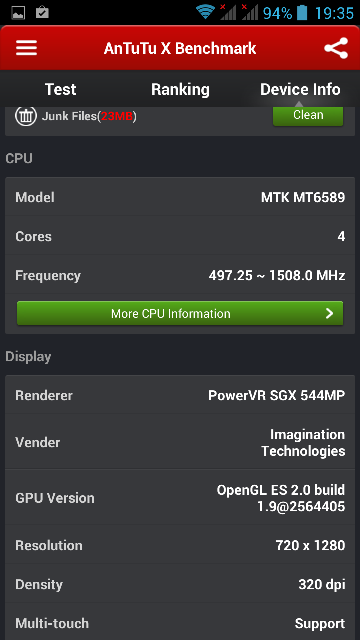Tap the Wi-Fi status icon

click(x=206, y=12)
